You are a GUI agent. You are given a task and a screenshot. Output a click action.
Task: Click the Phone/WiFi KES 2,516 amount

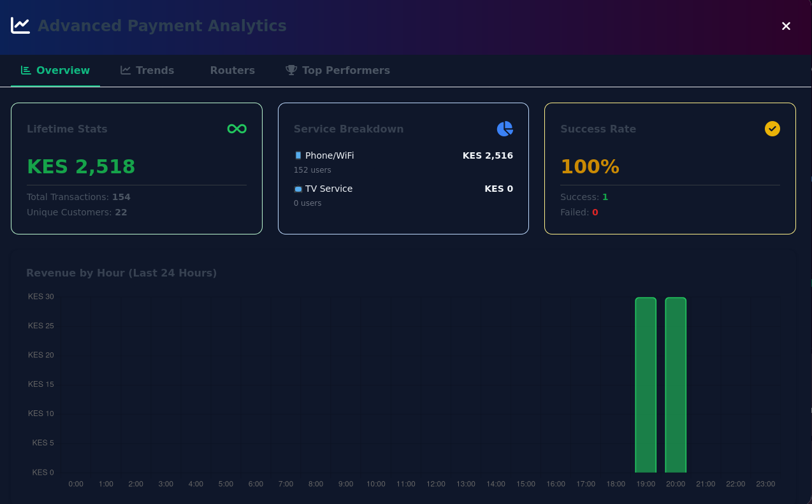(x=487, y=155)
